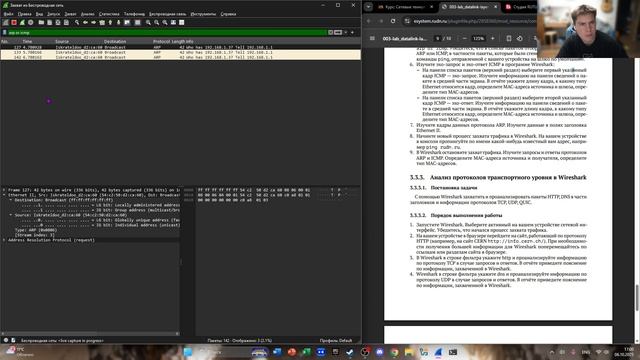The height and width of the screenshot is (360, 640).
Task: Sort packets by Time column header
Action: click(27, 41)
